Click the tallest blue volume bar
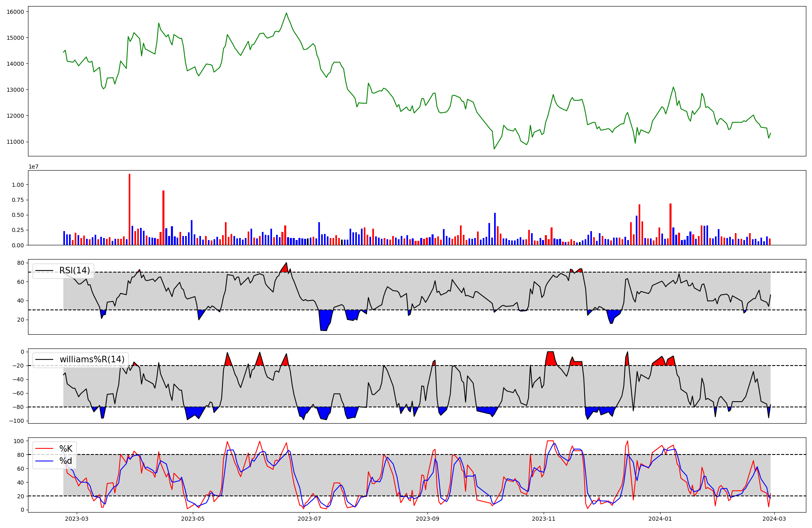Image resolution: width=812 pixels, height=528 pixels. (495, 229)
